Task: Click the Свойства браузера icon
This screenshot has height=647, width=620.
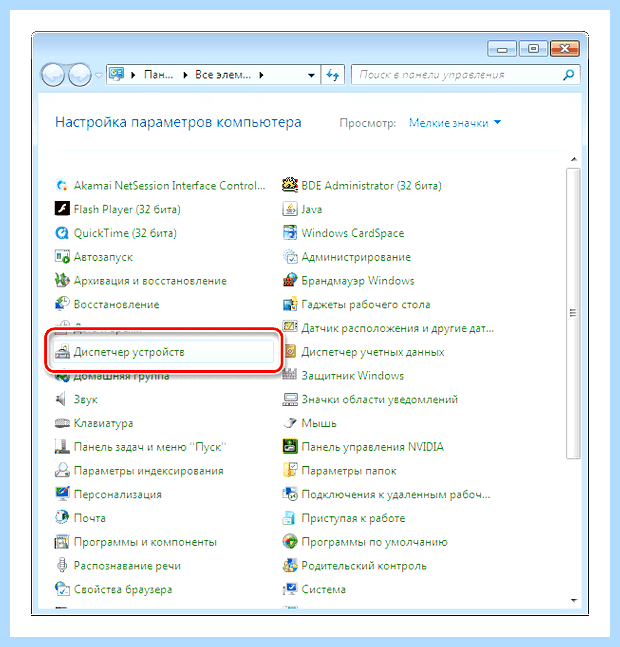Action: click(62, 589)
